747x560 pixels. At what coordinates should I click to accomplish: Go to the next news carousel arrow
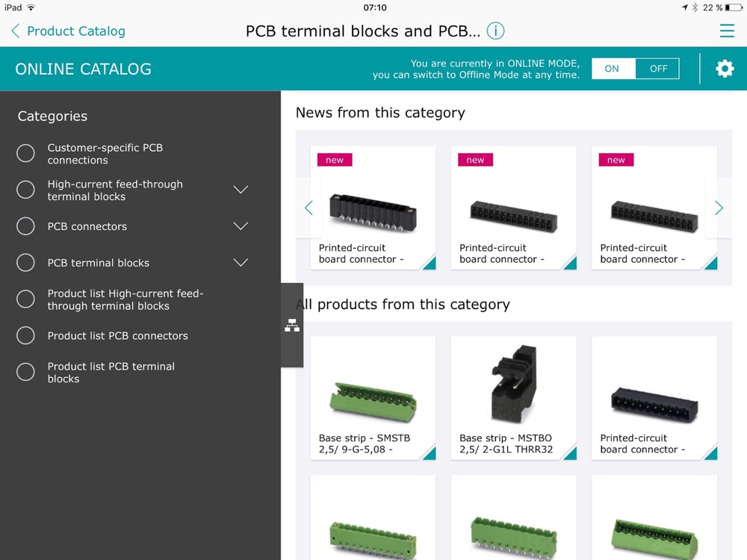[x=719, y=208]
